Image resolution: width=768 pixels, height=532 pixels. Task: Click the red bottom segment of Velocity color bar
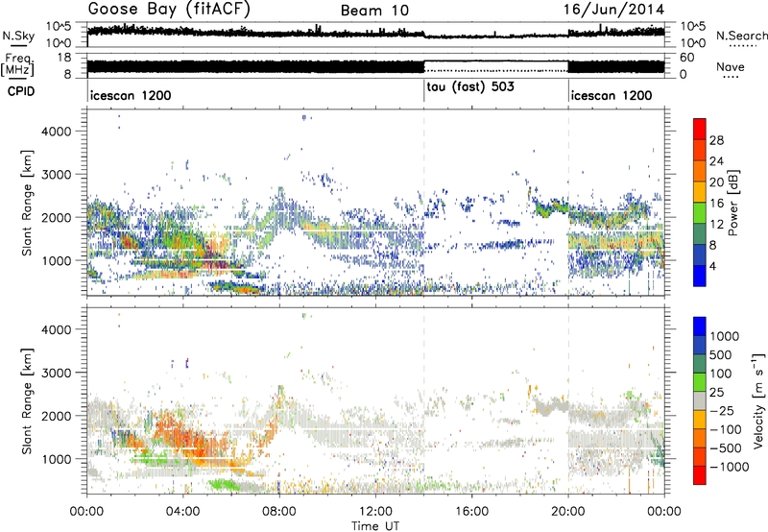click(700, 475)
